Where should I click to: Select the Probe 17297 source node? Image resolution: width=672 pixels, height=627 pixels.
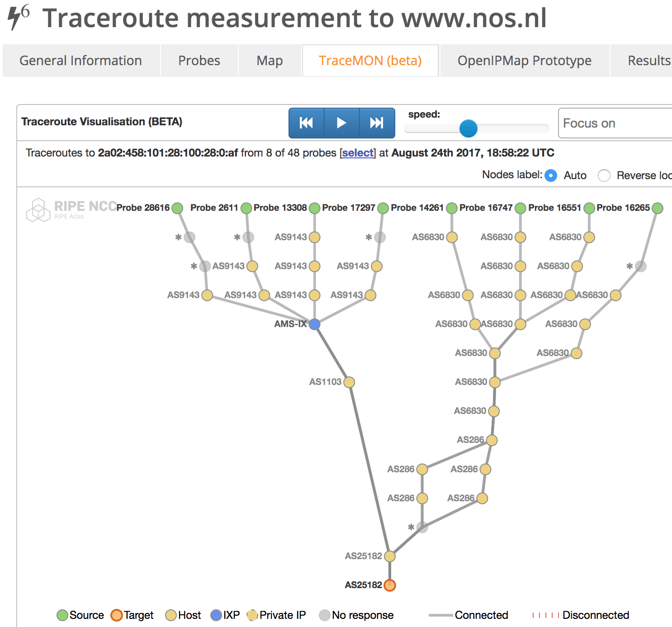[x=383, y=208]
